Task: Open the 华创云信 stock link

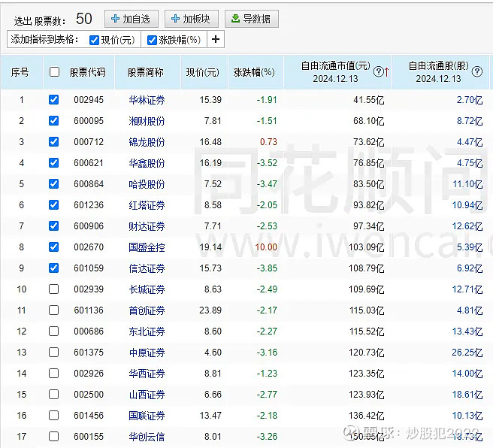Action: [147, 437]
